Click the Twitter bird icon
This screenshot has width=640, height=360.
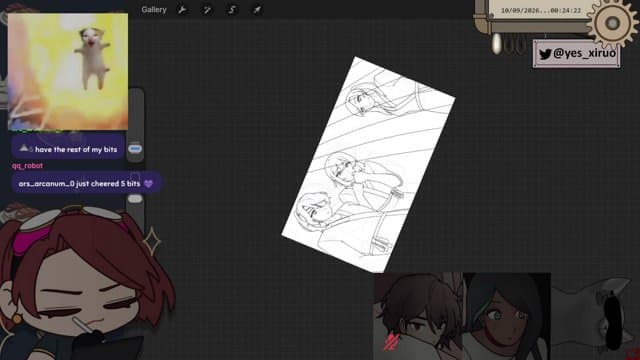tap(545, 54)
